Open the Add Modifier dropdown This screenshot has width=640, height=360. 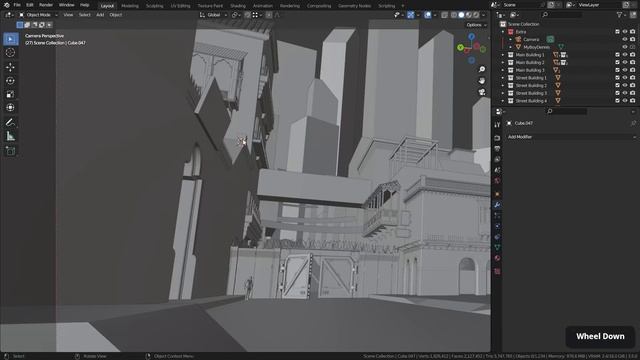(x=571, y=137)
